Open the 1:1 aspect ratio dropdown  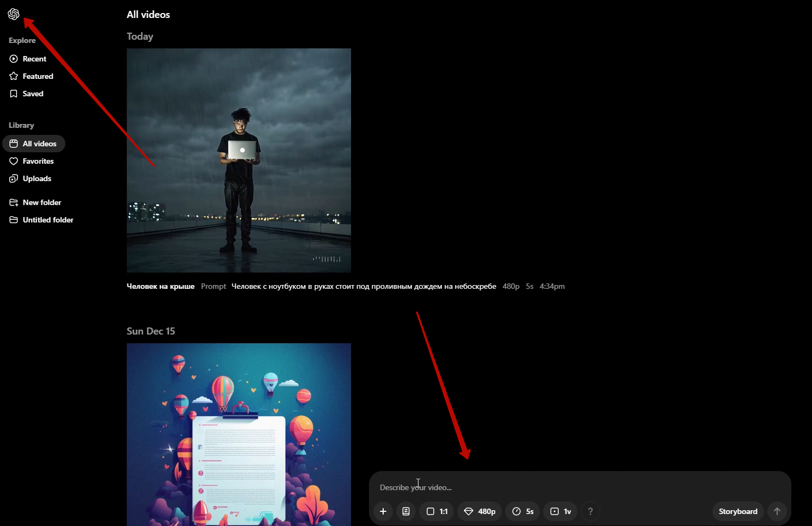[x=436, y=511]
